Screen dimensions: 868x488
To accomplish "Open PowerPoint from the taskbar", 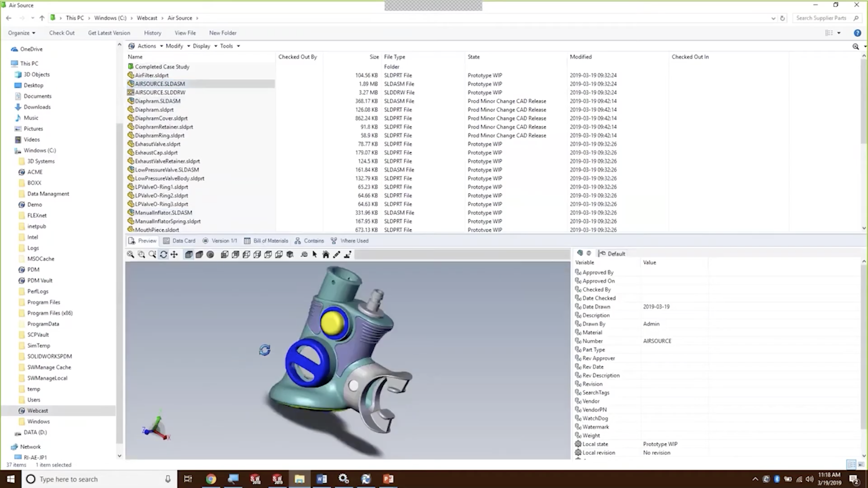I will click(388, 479).
